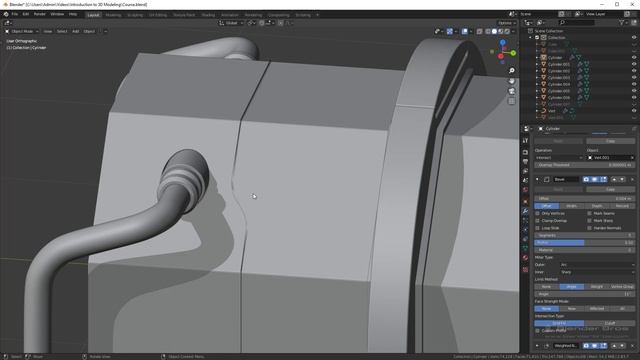The height and width of the screenshot is (360, 640).
Task: Open Render properties tab icon
Action: 525,152
